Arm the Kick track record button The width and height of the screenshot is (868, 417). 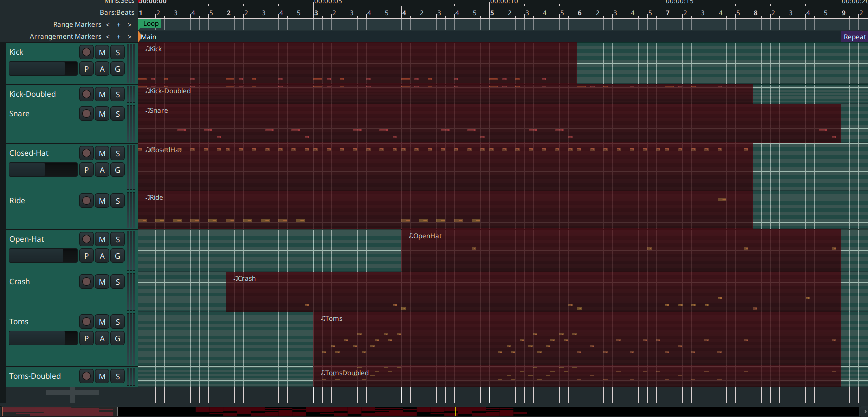coord(86,52)
